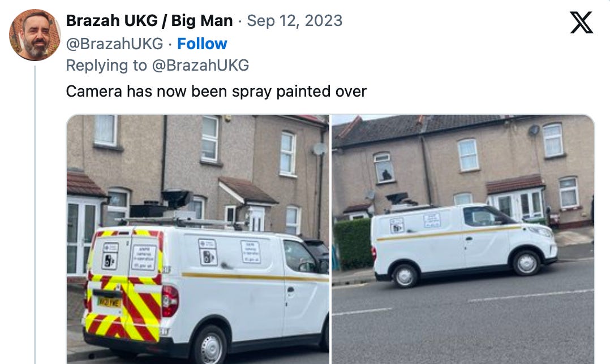610x364 pixels.
Task: Follow the BrazahUKG account
Action: [202, 44]
